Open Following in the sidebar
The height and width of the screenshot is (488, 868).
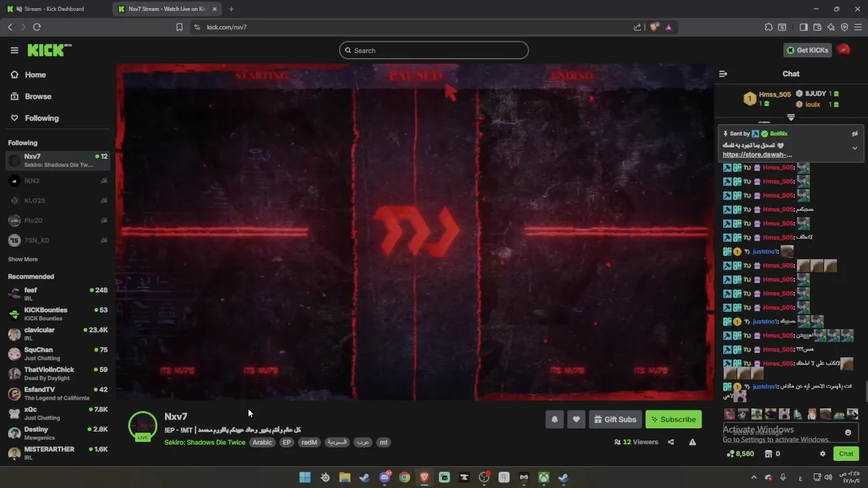click(34, 118)
